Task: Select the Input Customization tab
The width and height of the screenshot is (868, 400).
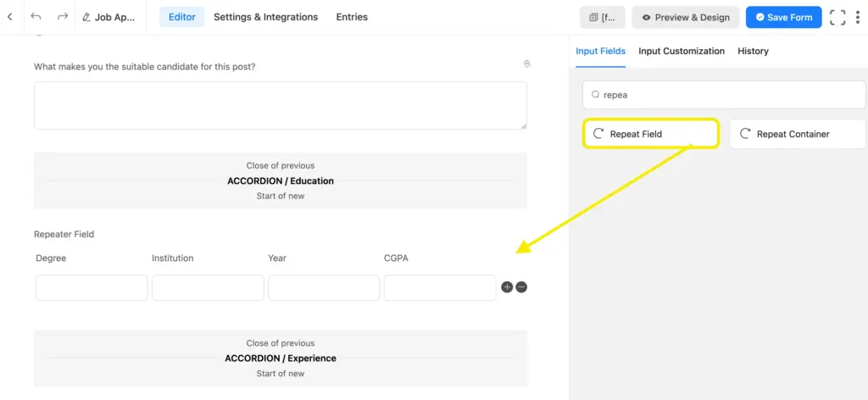Action: tap(681, 51)
